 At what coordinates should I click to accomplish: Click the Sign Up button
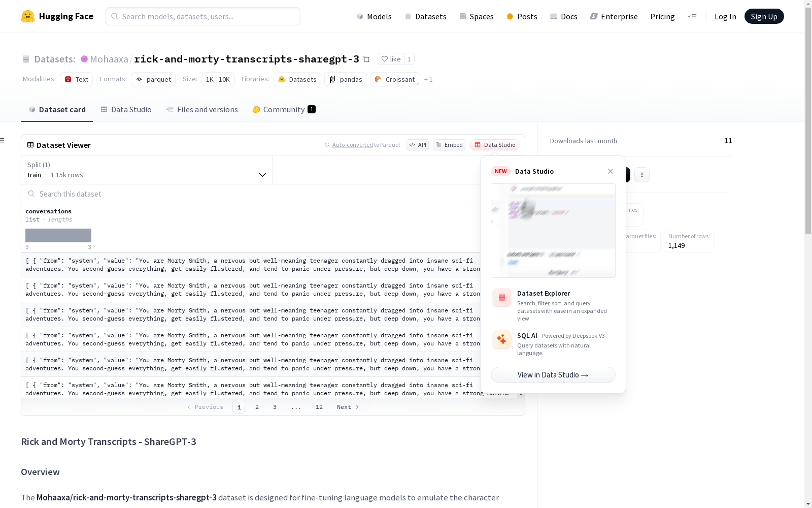764,16
